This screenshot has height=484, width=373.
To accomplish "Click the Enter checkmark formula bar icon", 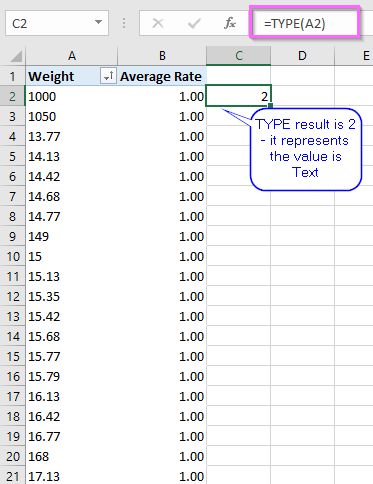I will [194, 23].
